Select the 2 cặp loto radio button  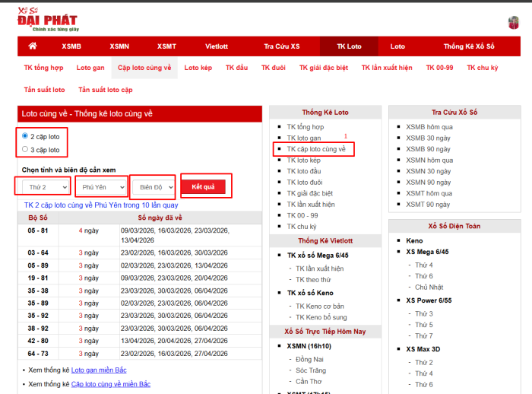25,136
